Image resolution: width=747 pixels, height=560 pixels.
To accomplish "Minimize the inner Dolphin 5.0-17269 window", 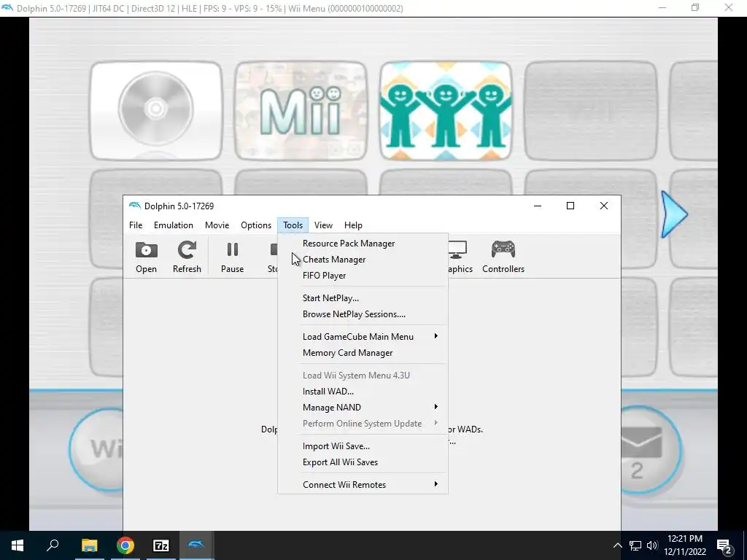I will 538,206.
